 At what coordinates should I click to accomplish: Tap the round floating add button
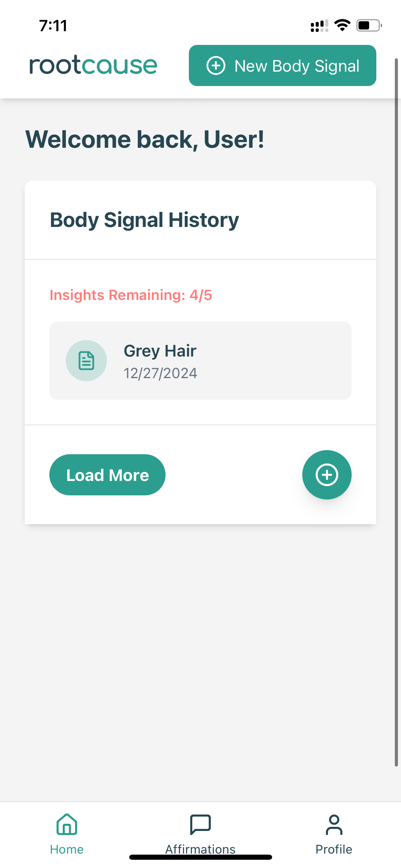(x=327, y=475)
